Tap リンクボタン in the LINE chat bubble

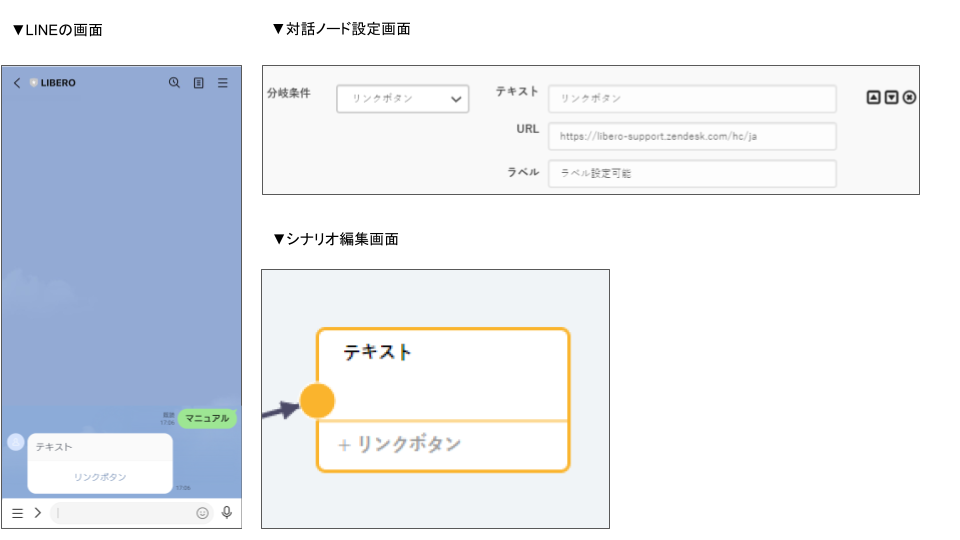(x=100, y=477)
